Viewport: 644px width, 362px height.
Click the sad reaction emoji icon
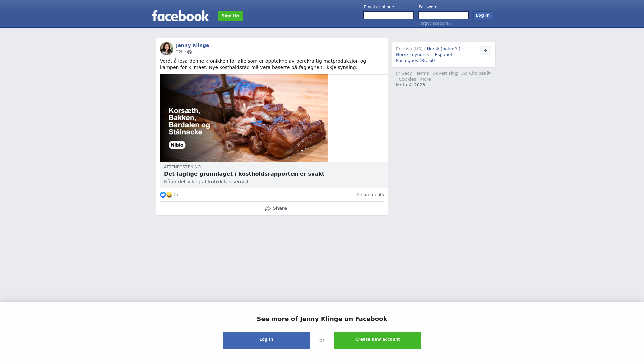coord(169,195)
